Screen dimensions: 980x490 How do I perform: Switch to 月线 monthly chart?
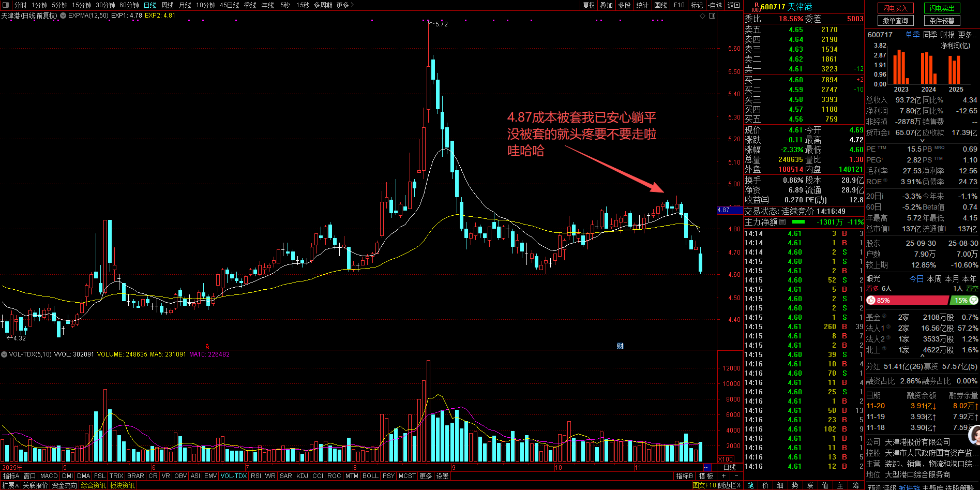[185, 5]
